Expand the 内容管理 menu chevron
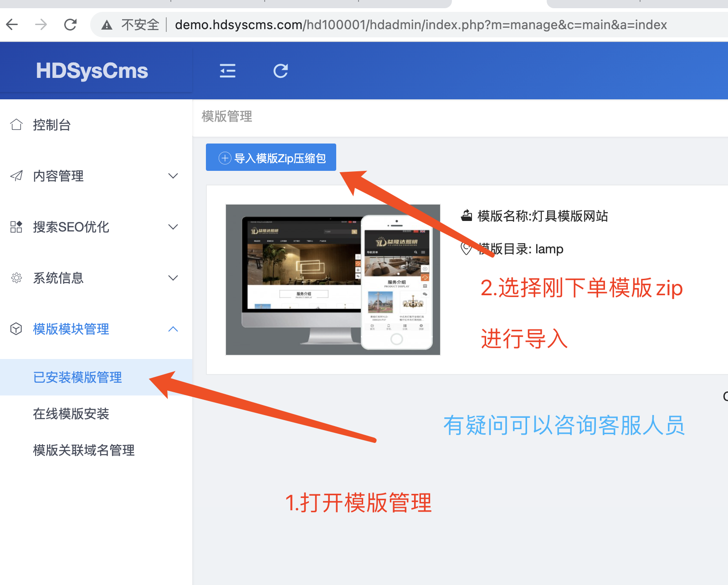This screenshot has height=585, width=728. point(173,176)
